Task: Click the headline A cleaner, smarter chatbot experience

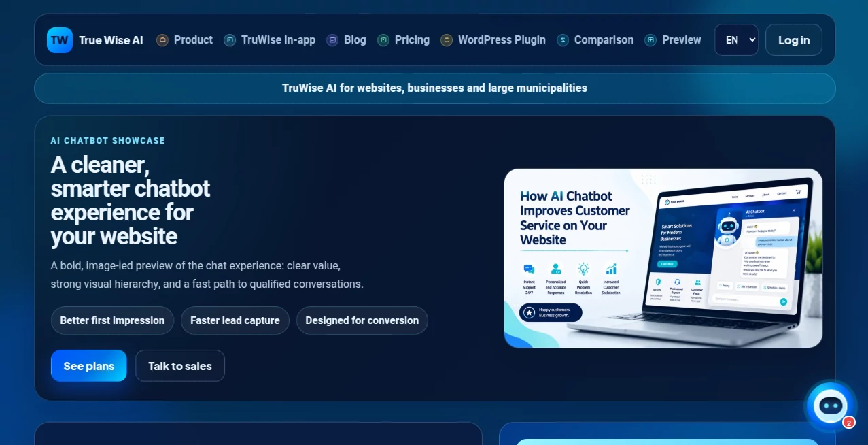Action: tap(131, 200)
